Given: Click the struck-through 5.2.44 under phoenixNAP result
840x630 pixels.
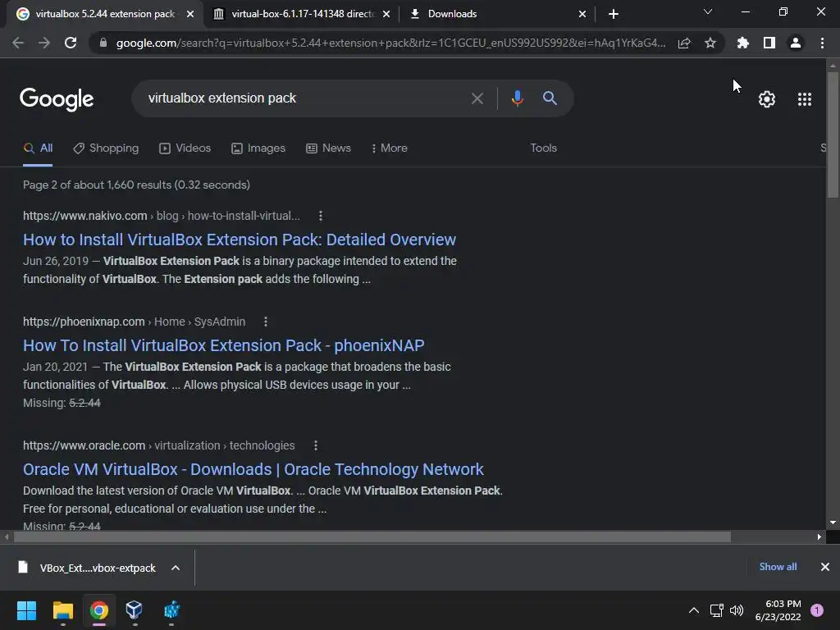Looking at the screenshot, I should point(84,403).
